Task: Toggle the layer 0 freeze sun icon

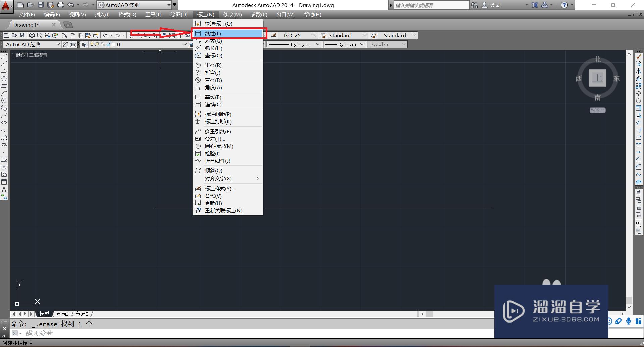Action: [x=97, y=44]
